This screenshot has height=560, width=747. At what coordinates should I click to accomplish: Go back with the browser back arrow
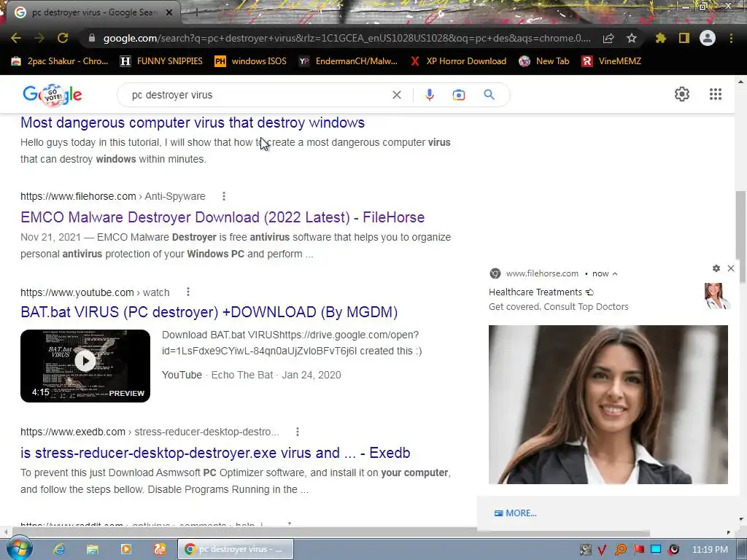pos(16,38)
